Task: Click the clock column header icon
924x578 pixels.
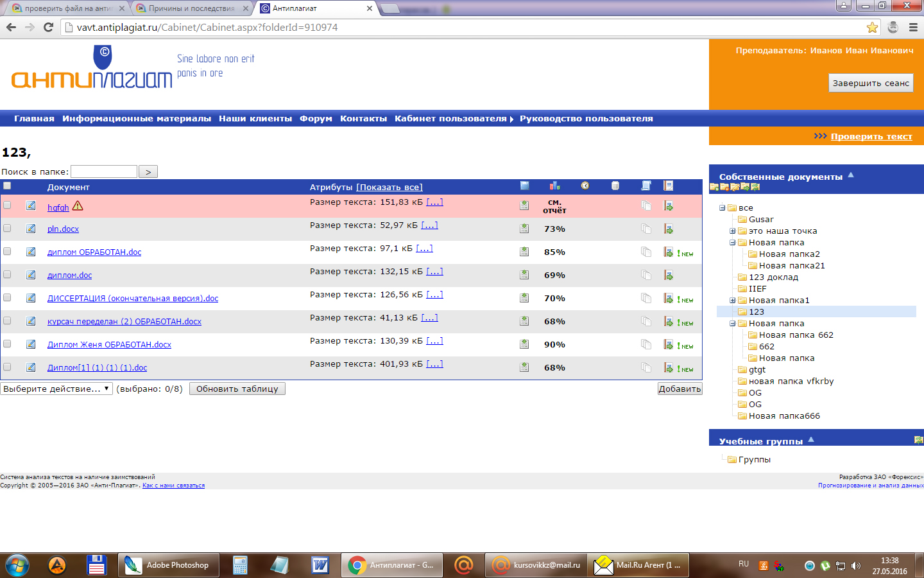Action: [585, 186]
